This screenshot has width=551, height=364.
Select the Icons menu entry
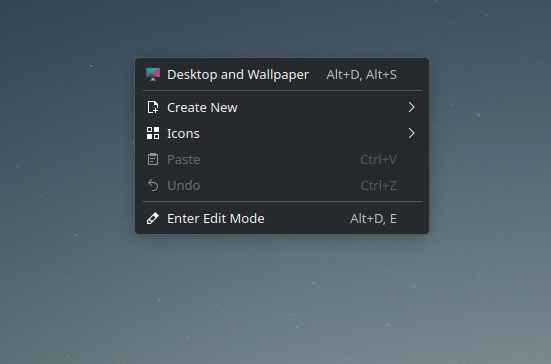pos(282,134)
